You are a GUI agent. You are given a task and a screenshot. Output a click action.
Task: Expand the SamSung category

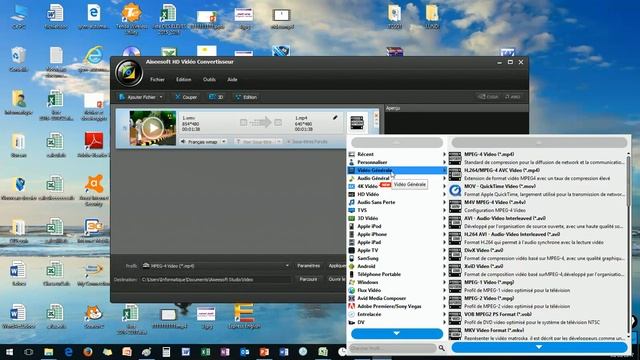[397, 258]
